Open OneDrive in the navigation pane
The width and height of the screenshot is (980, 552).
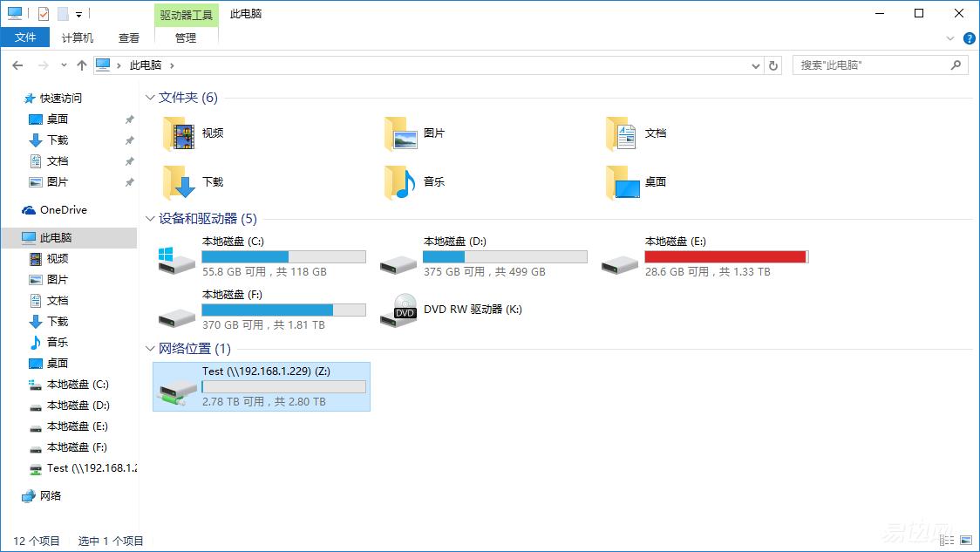click(x=54, y=210)
